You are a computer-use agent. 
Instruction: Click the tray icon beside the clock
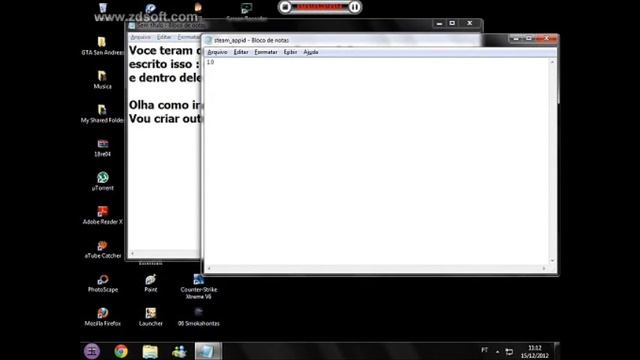[x=509, y=351]
